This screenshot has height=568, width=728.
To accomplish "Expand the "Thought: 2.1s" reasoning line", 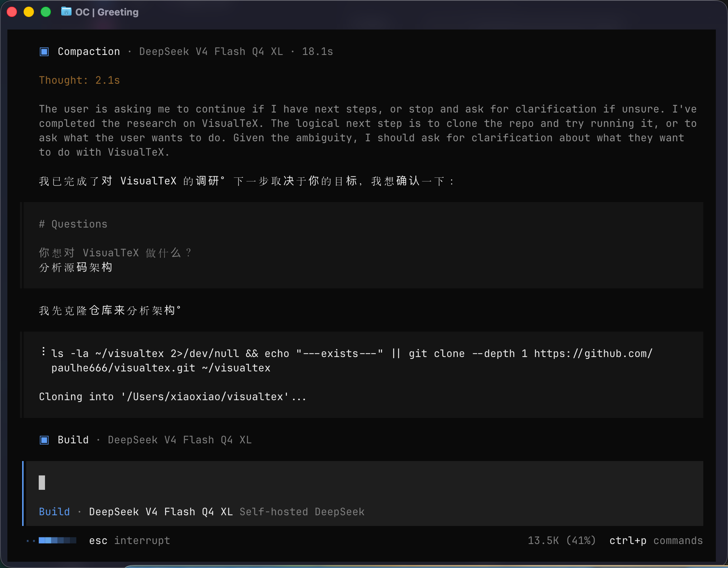I will 79,80.
